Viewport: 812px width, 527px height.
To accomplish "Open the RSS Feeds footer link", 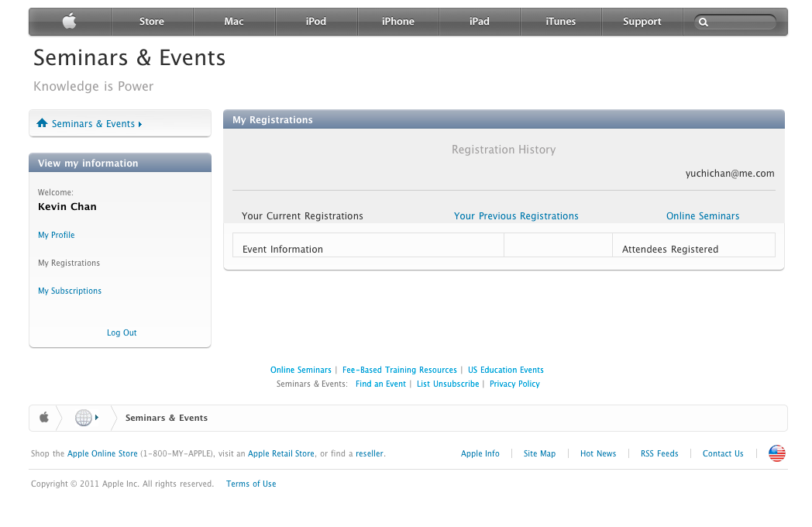I will [659, 453].
